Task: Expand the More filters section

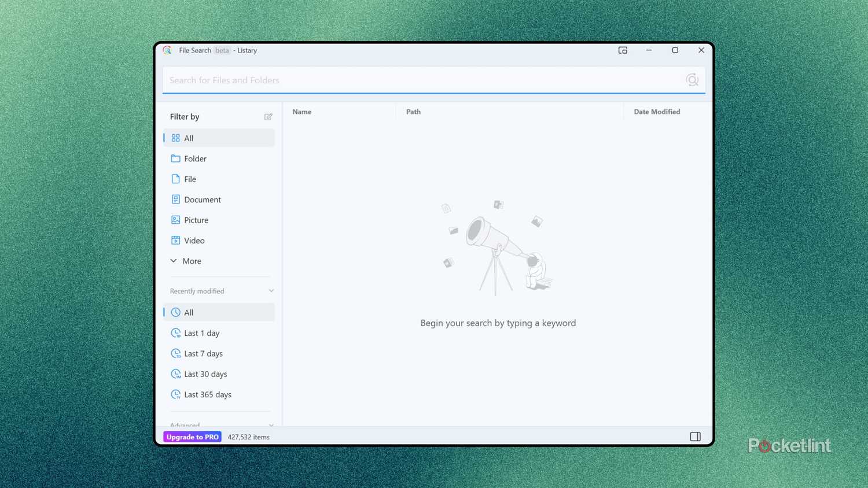Action: point(186,261)
